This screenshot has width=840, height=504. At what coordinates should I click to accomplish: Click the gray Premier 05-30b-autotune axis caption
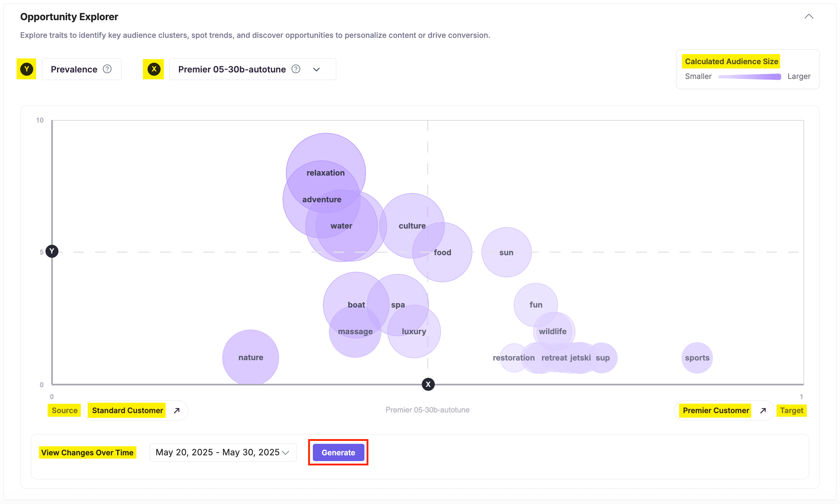(x=428, y=410)
